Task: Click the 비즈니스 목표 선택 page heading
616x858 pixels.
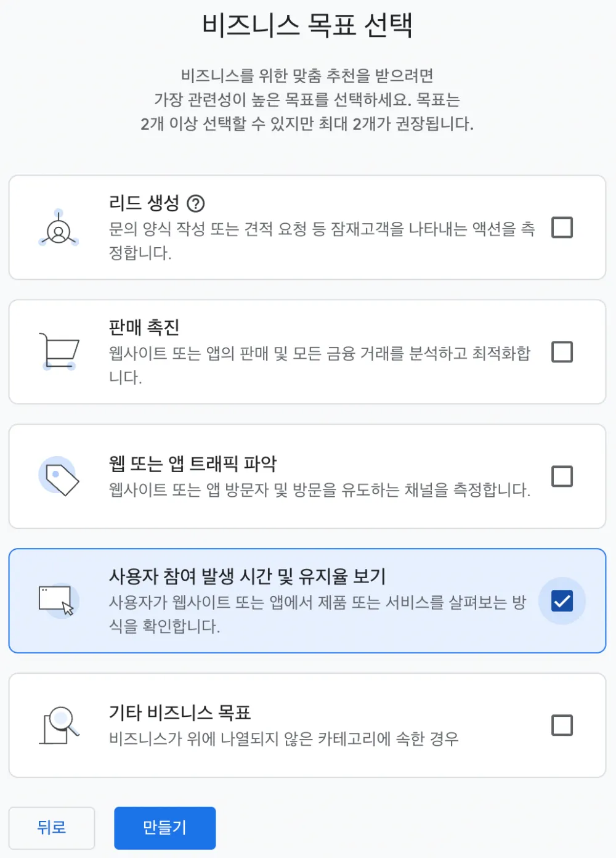Action: (x=307, y=26)
